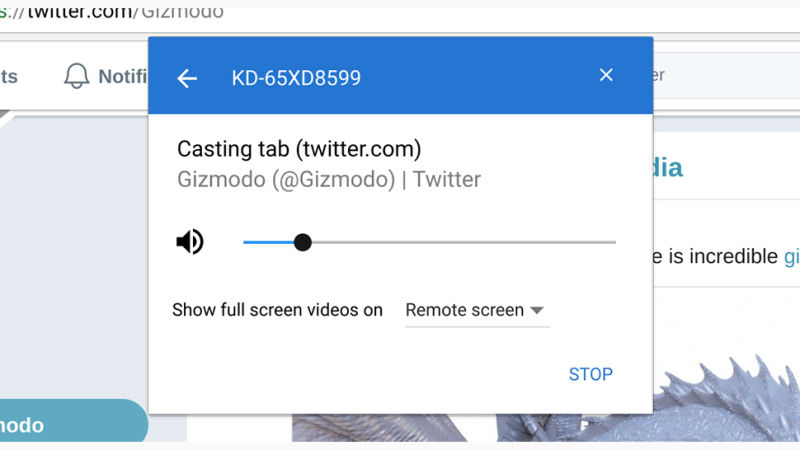Click 'Show full screen videos on' label
The image size is (800, 450).
277,310
